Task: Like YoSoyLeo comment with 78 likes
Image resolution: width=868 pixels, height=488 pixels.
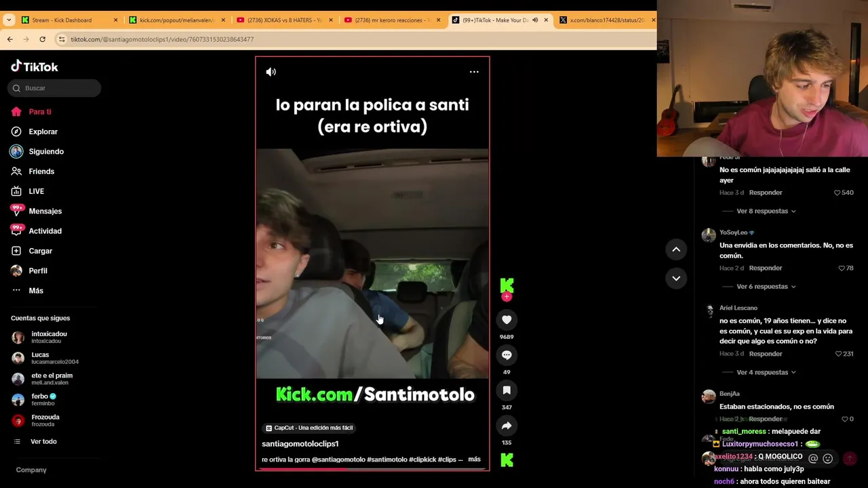Action: 842,268
